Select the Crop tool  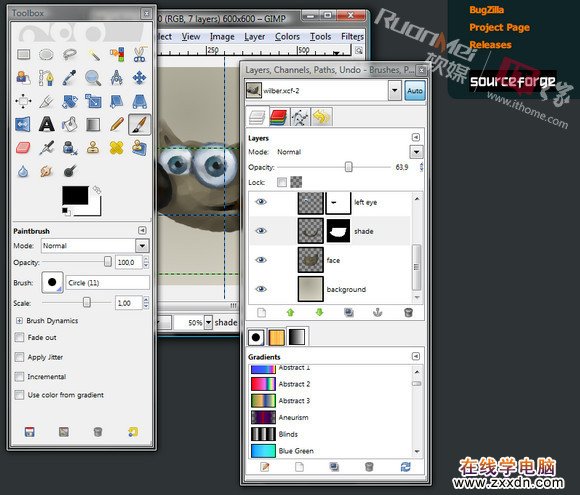(47, 101)
